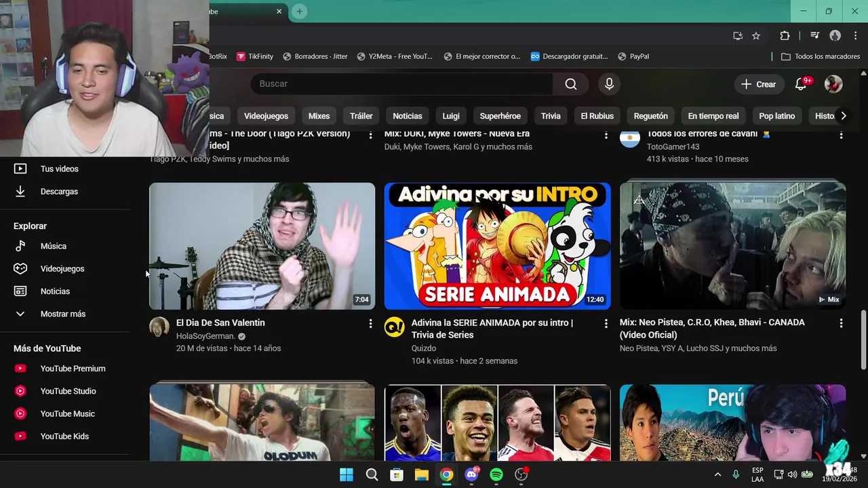This screenshot has width=868, height=488.
Task: Open YouTube notifications bell
Action: (802, 84)
